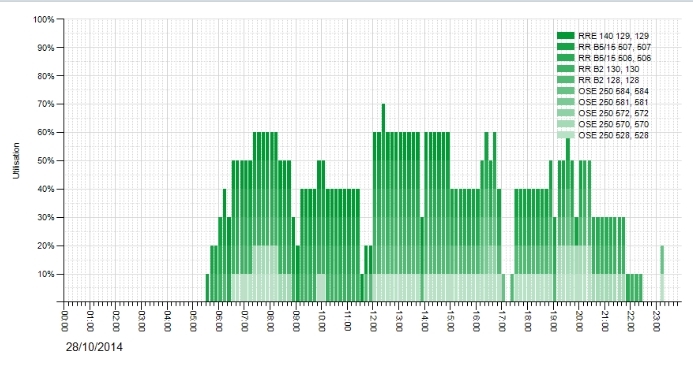The image size is (693, 366).
Task: Click the 08:00 time axis label
Action: click(x=270, y=320)
